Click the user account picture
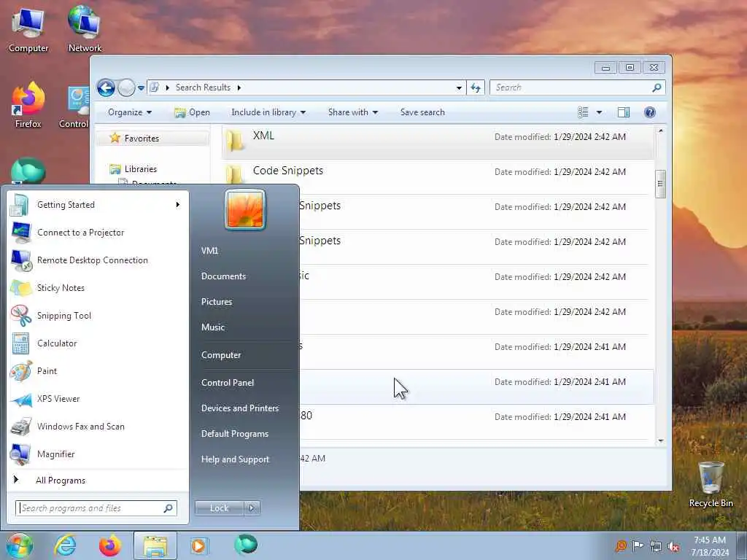The width and height of the screenshot is (747, 560). click(245, 209)
